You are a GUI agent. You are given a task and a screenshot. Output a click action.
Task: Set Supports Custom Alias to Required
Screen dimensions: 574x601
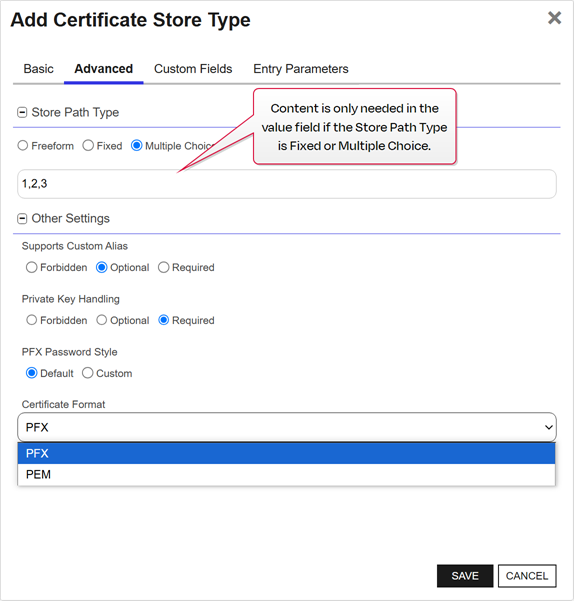point(164,267)
